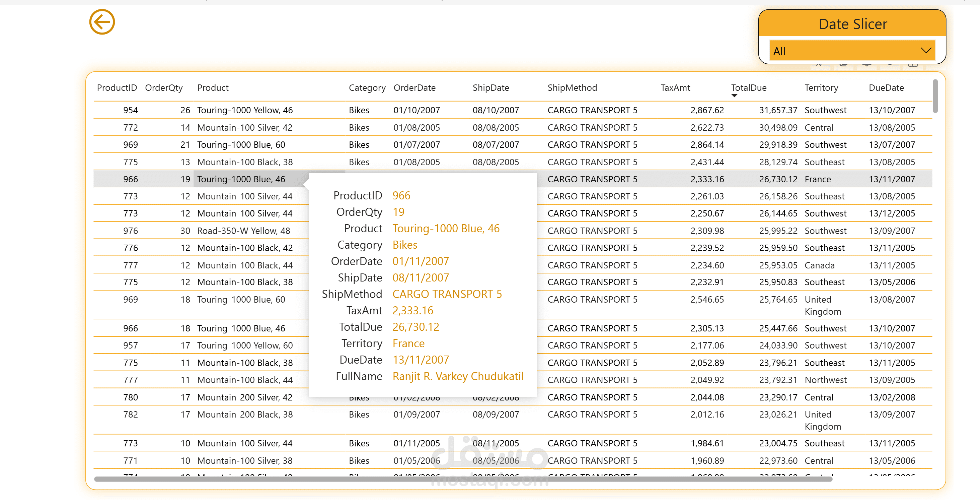Click the pin visual icon below slicer
The image size is (980, 500).
[819, 65]
